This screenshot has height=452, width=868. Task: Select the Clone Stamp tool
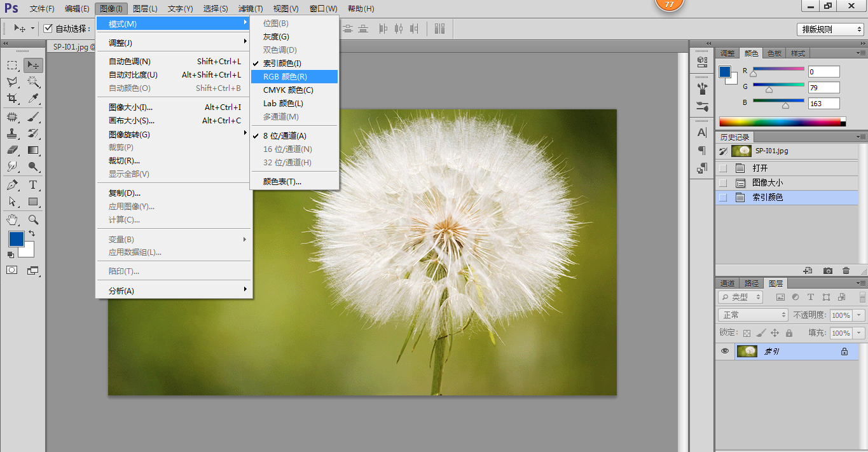(x=12, y=134)
